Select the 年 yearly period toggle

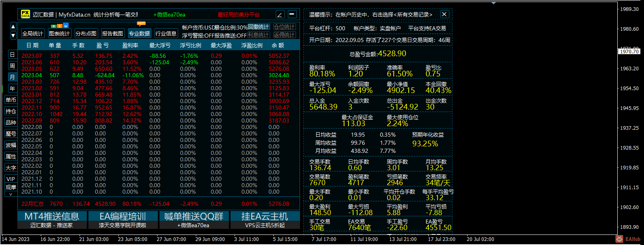pos(12,89)
